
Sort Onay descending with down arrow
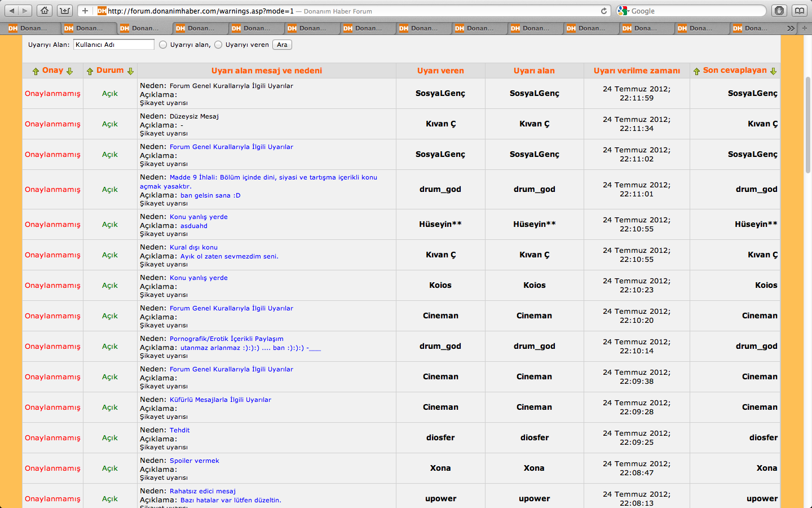coord(70,71)
